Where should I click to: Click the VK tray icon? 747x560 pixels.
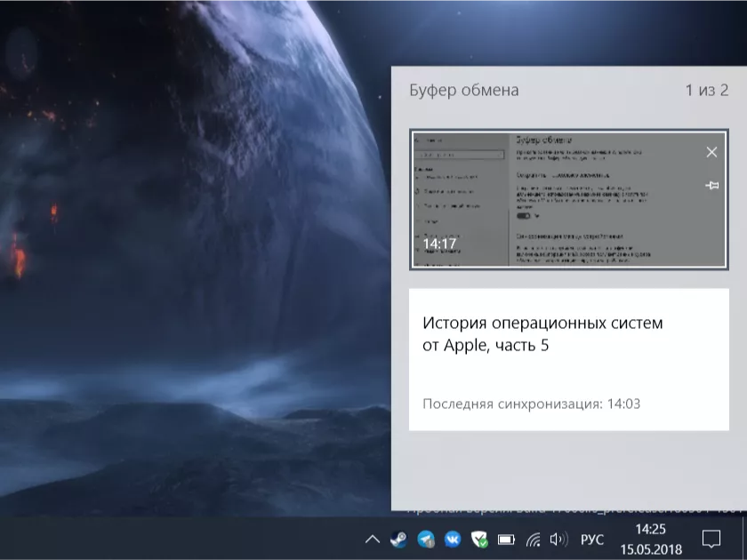coord(453,539)
